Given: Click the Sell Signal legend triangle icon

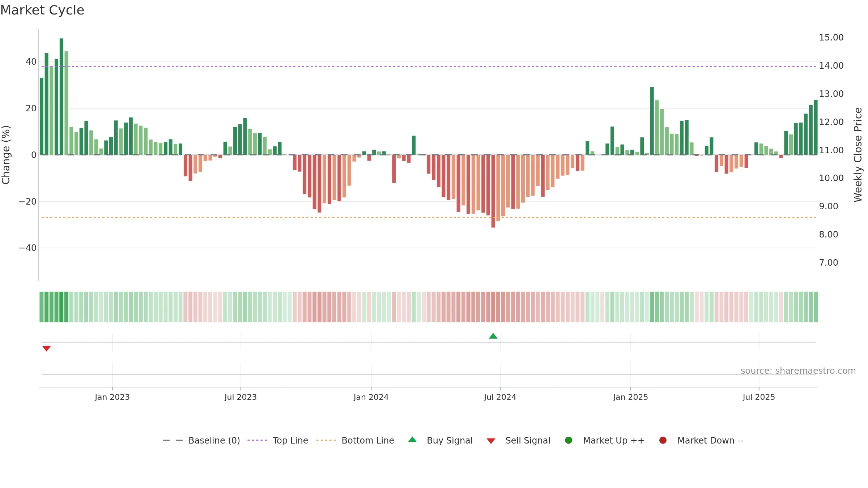Looking at the screenshot, I should pyautogui.click(x=491, y=441).
